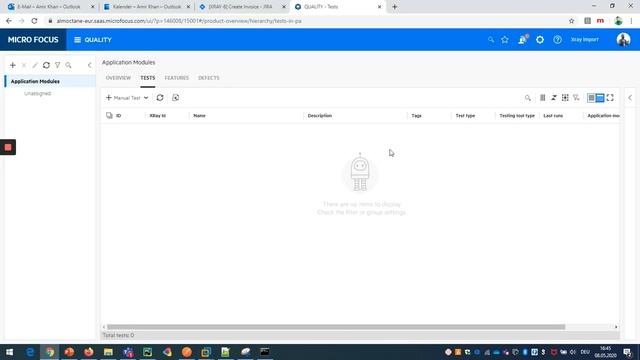640x360 pixels.
Task: Open the help icon in header
Action: click(x=557, y=40)
